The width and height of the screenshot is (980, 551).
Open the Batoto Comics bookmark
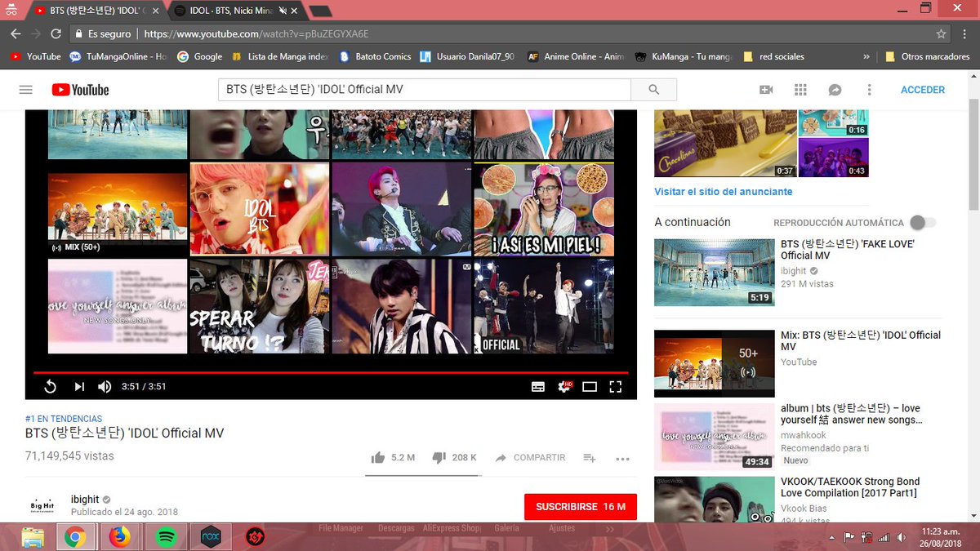(375, 56)
